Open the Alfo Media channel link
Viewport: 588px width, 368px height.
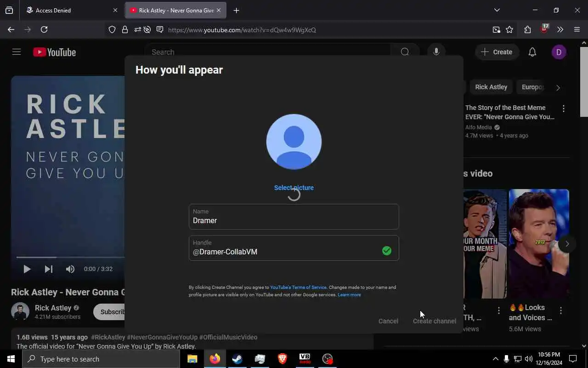click(479, 127)
